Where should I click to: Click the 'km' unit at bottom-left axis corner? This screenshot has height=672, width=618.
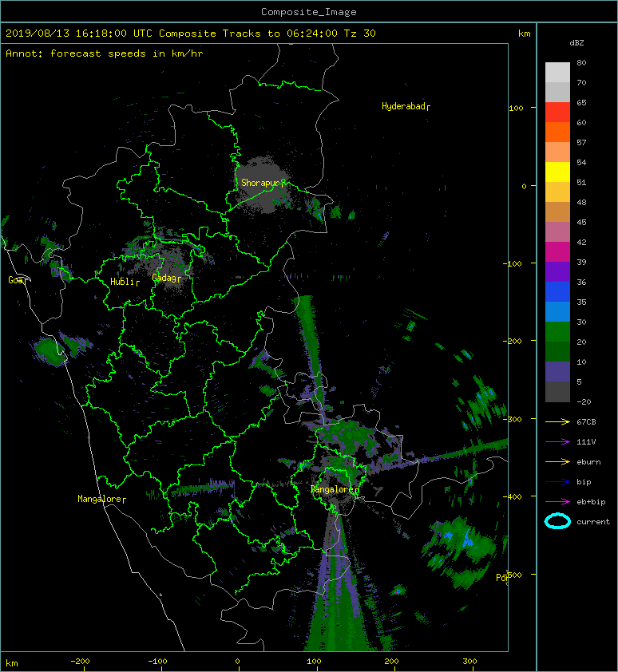[12, 663]
